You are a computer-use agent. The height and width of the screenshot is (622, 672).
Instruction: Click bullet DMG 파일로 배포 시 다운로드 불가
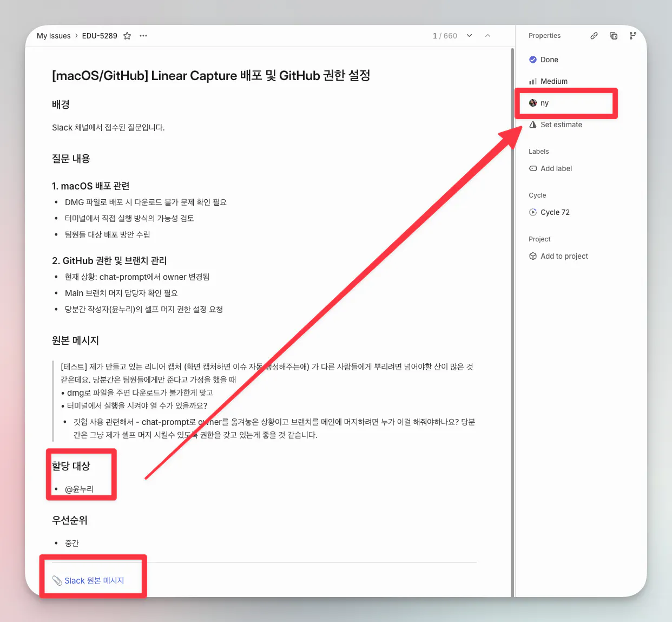[146, 202]
